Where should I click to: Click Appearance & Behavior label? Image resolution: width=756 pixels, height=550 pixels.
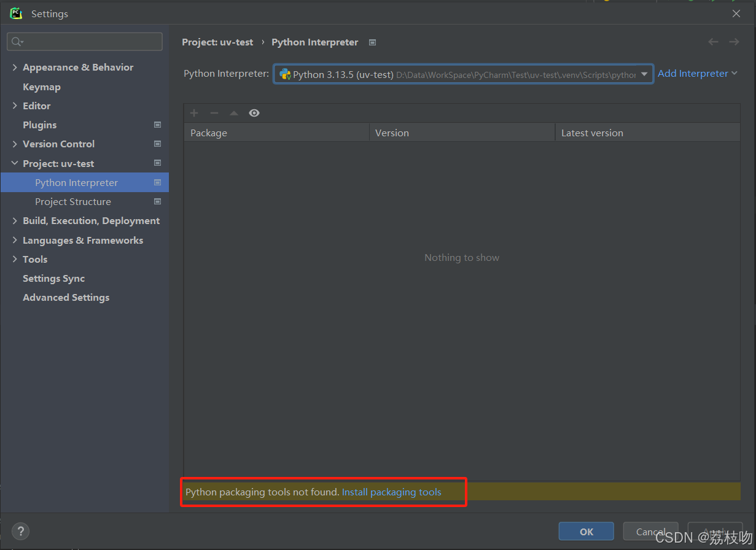78,68
